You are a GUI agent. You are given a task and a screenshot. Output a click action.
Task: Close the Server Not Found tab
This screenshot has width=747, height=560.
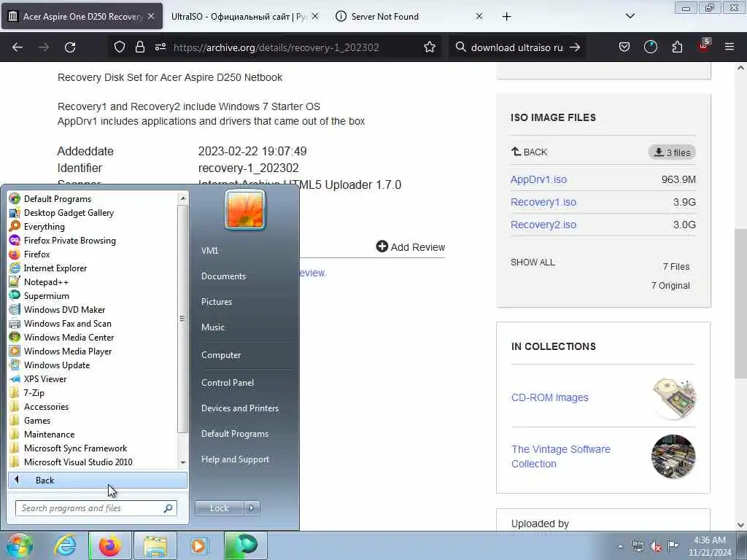click(x=479, y=16)
